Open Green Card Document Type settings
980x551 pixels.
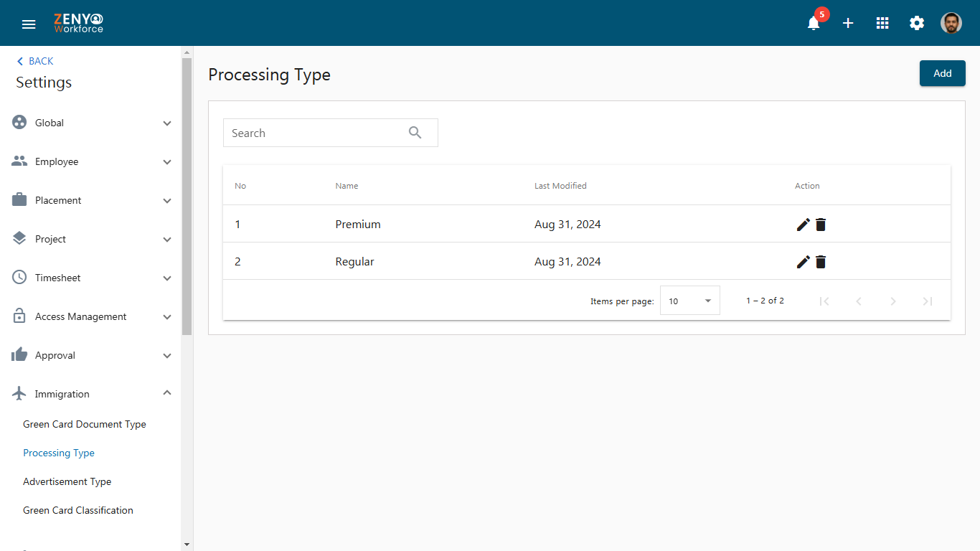pos(85,424)
